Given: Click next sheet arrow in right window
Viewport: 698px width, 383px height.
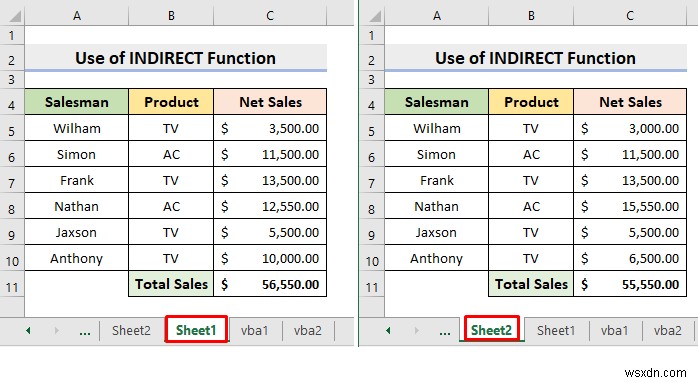Looking at the screenshot, I should 417,330.
